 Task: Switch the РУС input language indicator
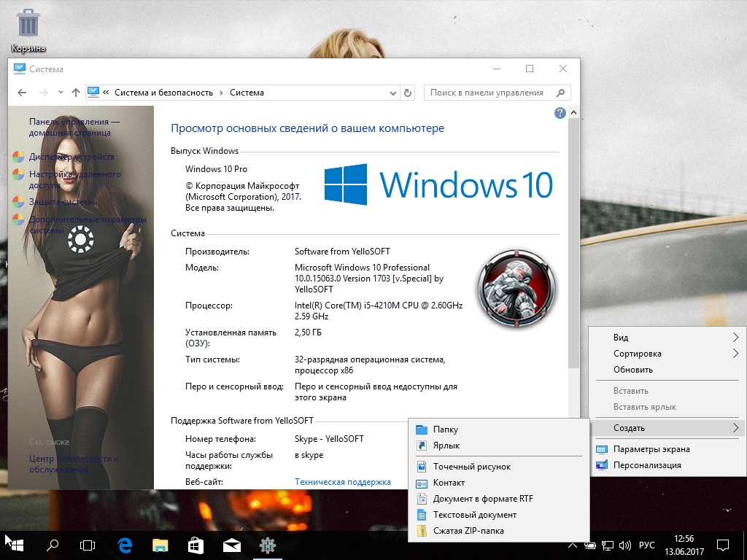click(x=646, y=545)
